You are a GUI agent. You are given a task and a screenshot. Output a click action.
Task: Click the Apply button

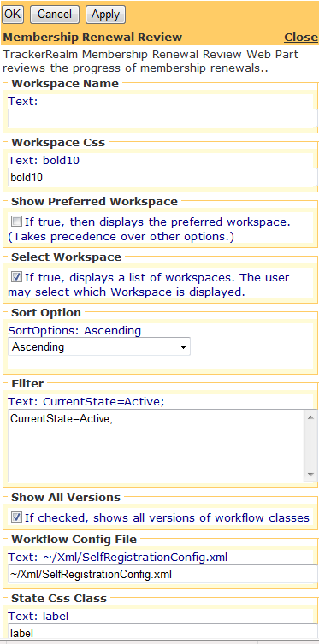click(105, 15)
